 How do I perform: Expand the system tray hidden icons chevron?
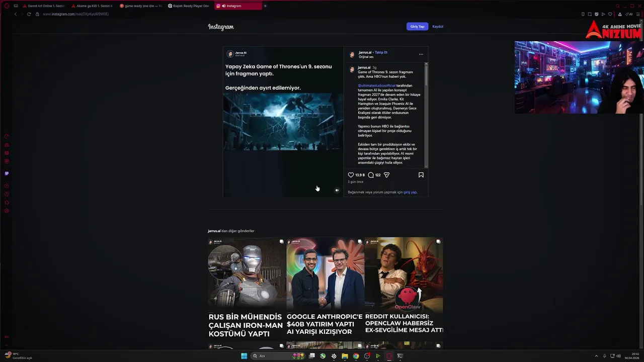coord(596,356)
